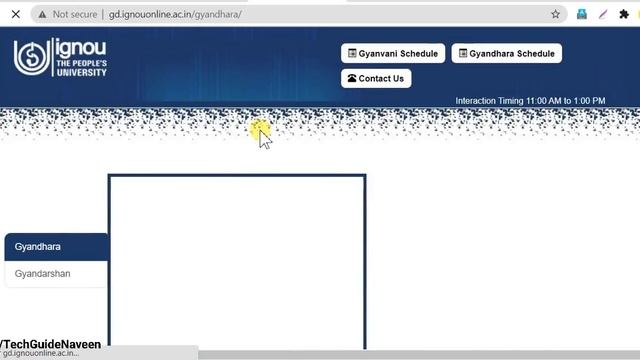Open the Gyandhara Schedule button
The height and width of the screenshot is (360, 640).
[507, 53]
